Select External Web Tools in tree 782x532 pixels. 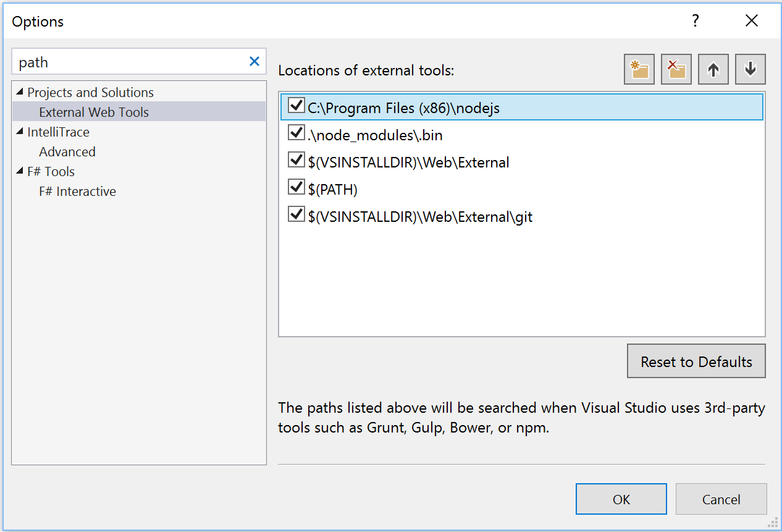94,112
